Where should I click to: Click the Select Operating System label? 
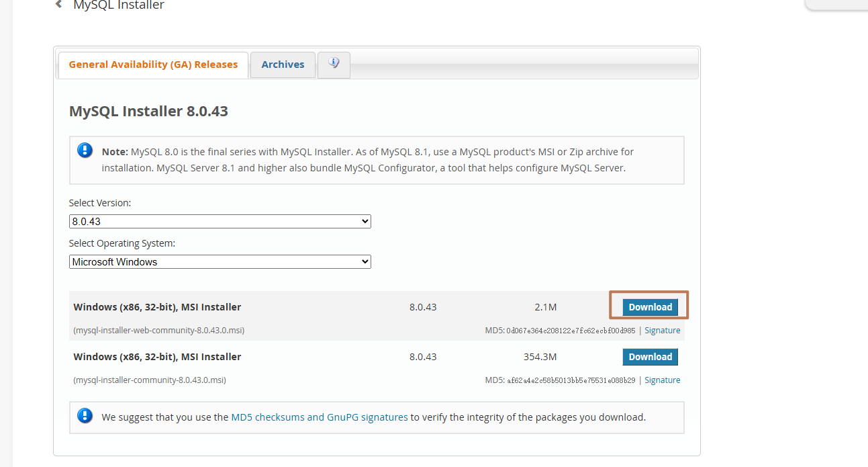click(122, 243)
